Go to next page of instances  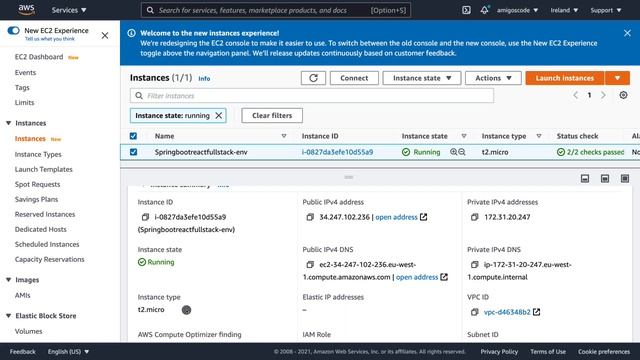[x=603, y=95]
